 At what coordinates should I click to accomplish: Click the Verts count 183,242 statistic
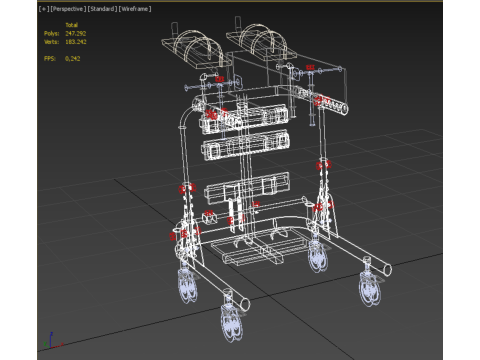pos(76,42)
